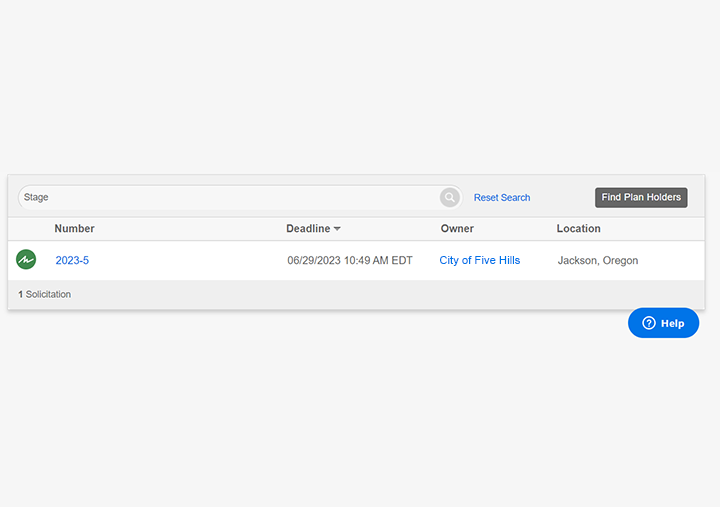Click the question mark Help icon

point(648,323)
